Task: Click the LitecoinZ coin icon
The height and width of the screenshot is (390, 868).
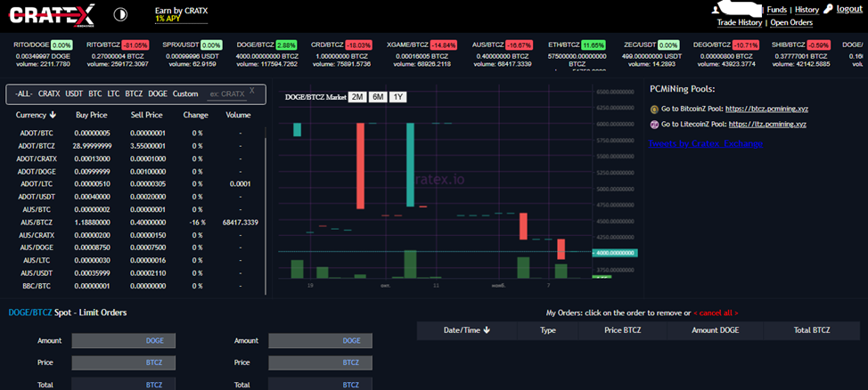Action: (655, 125)
